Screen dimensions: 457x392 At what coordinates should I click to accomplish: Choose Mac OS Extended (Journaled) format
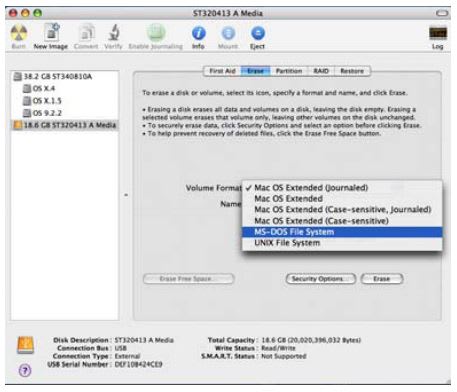342,188
